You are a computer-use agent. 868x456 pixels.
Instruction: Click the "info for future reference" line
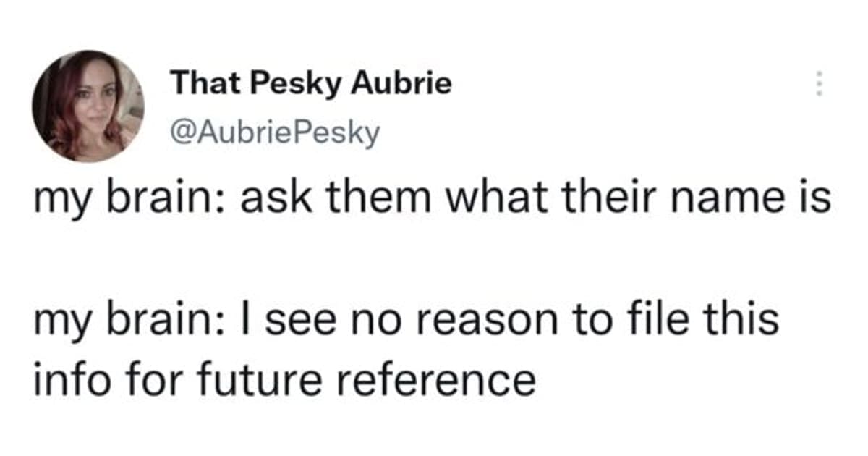286,378
